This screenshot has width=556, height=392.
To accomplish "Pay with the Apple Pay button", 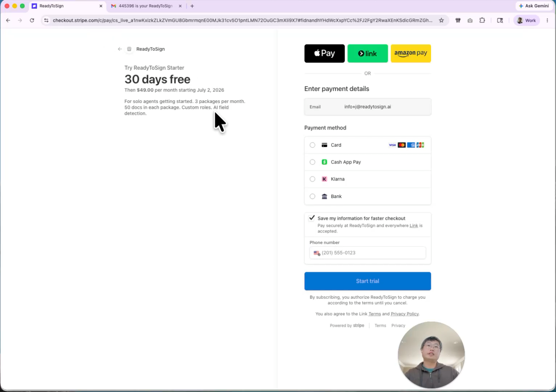I will click(x=324, y=53).
